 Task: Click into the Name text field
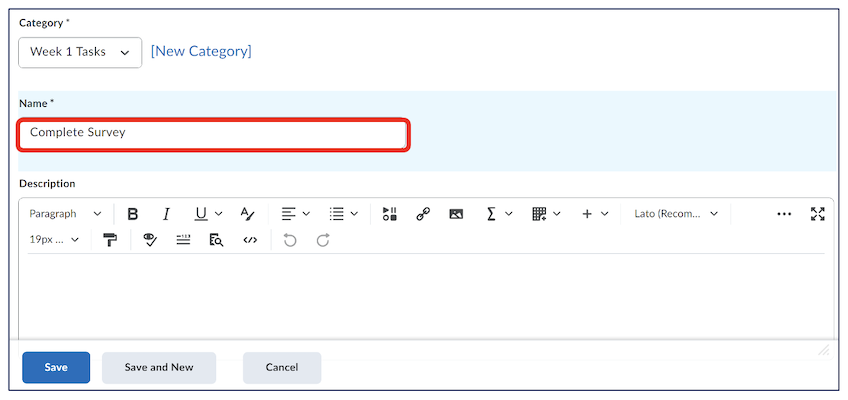pos(212,133)
